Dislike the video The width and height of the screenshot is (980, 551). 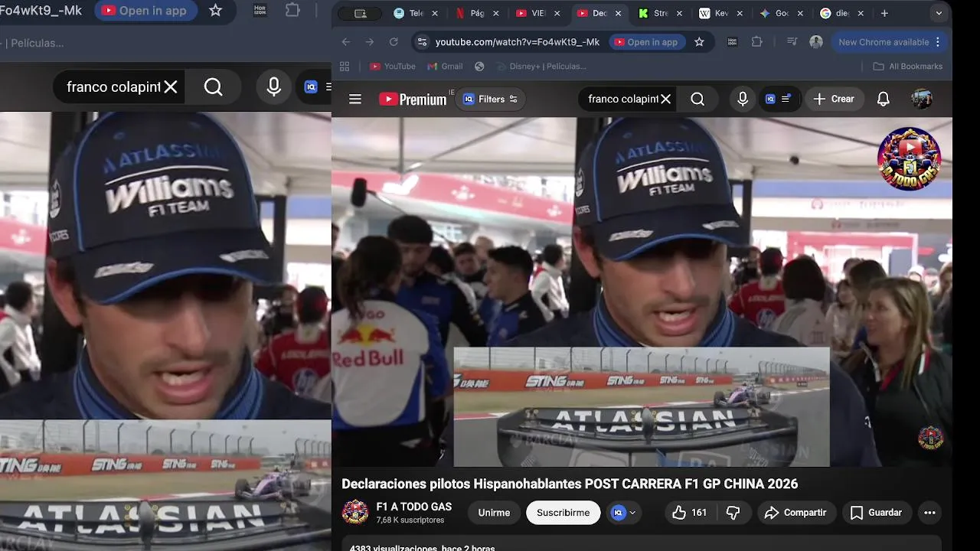[733, 513]
